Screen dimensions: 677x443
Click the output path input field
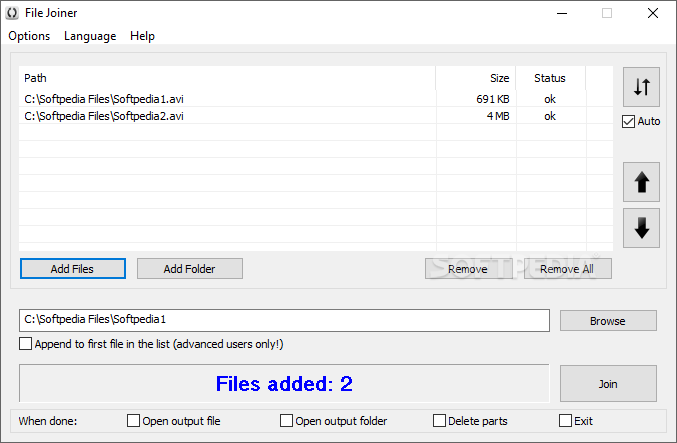click(284, 320)
